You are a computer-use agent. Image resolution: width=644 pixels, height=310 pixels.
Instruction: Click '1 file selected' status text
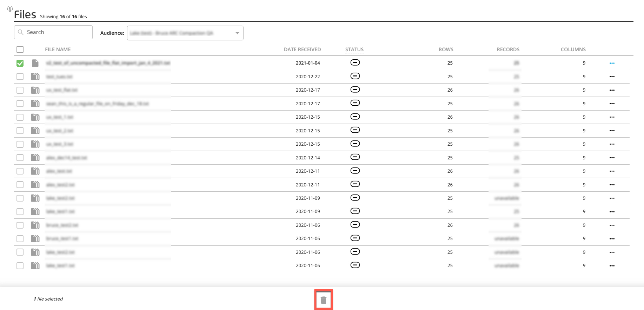click(x=48, y=299)
